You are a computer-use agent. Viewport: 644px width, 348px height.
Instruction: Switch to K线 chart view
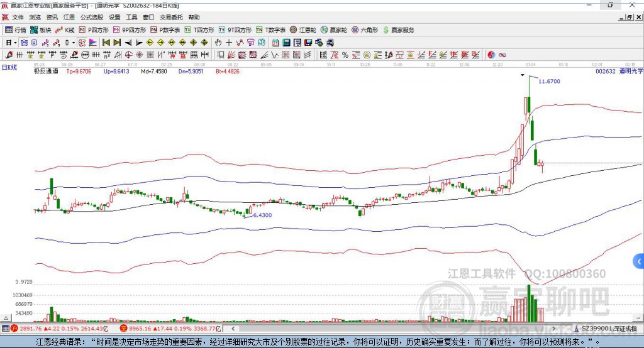pyautogui.click(x=65, y=30)
